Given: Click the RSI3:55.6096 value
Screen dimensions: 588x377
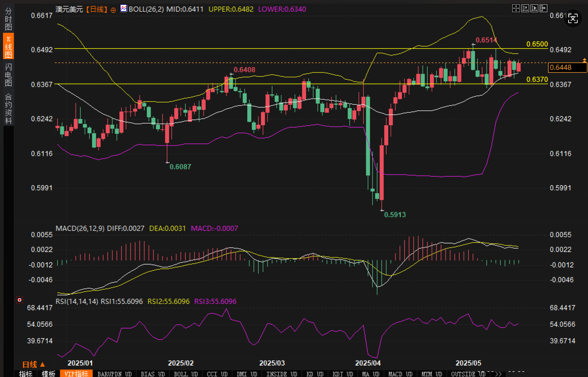Looking at the screenshot, I should pyautogui.click(x=215, y=301).
